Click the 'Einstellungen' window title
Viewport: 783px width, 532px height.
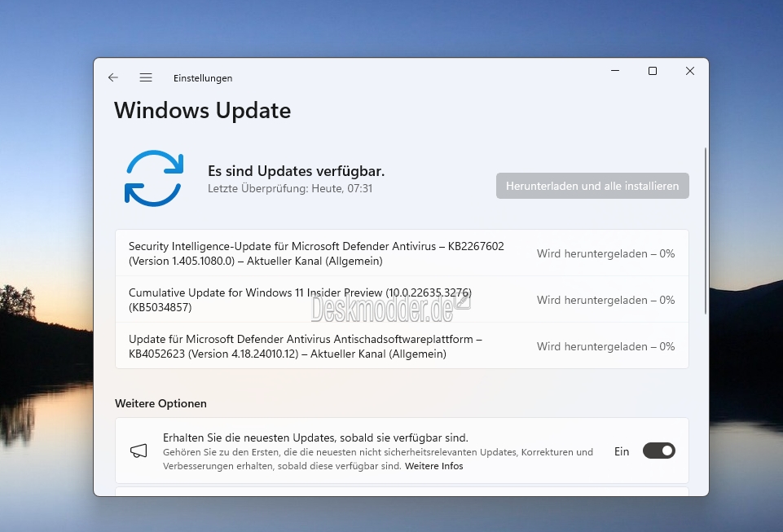[x=203, y=78]
